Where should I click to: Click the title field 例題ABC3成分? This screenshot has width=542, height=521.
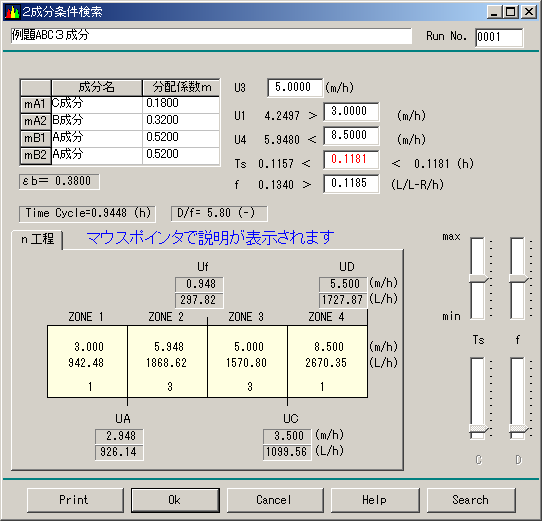tap(211, 36)
